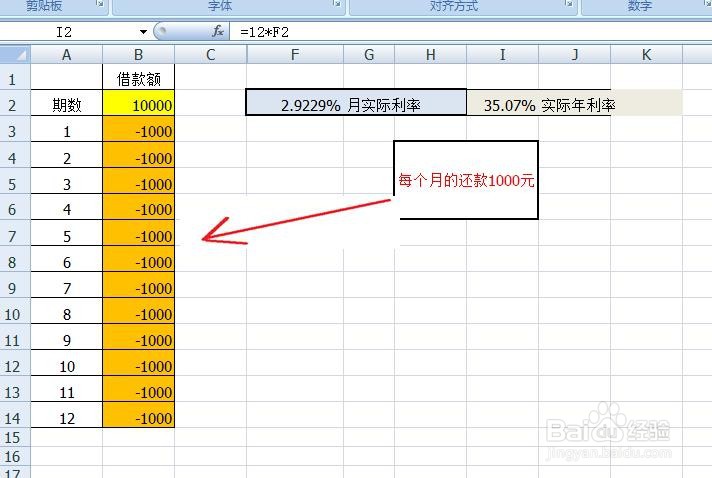Select column C header
The width and height of the screenshot is (712, 478).
[211, 55]
